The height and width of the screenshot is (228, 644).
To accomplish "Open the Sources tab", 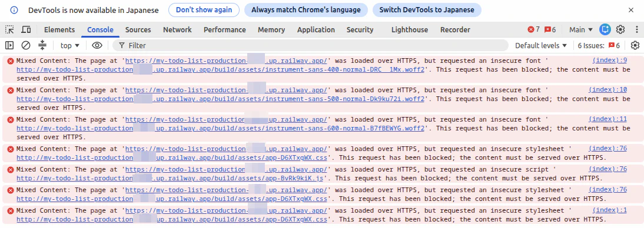I will pyautogui.click(x=138, y=29).
